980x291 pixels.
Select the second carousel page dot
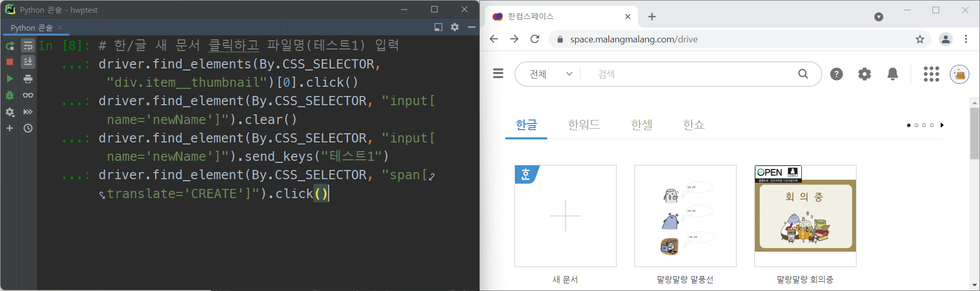coord(916,125)
